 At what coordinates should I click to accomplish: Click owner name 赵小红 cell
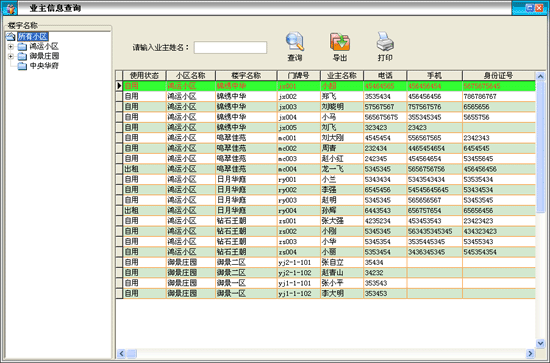pyautogui.click(x=342, y=159)
